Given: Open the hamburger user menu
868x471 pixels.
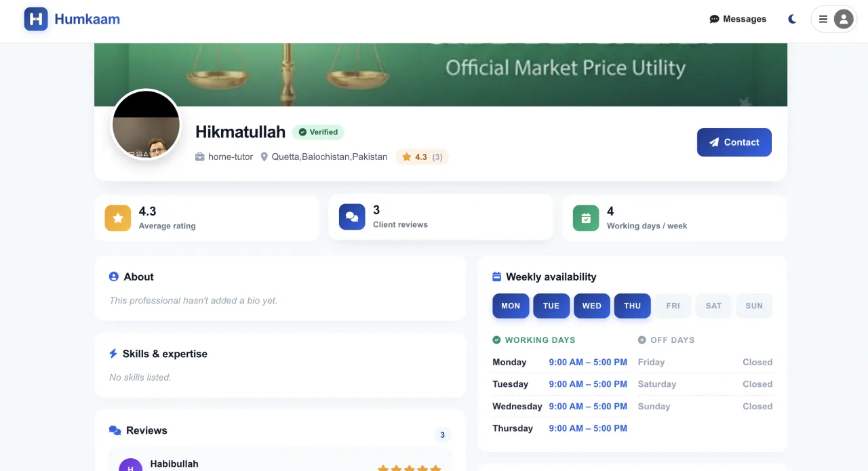Looking at the screenshot, I should click(x=823, y=19).
